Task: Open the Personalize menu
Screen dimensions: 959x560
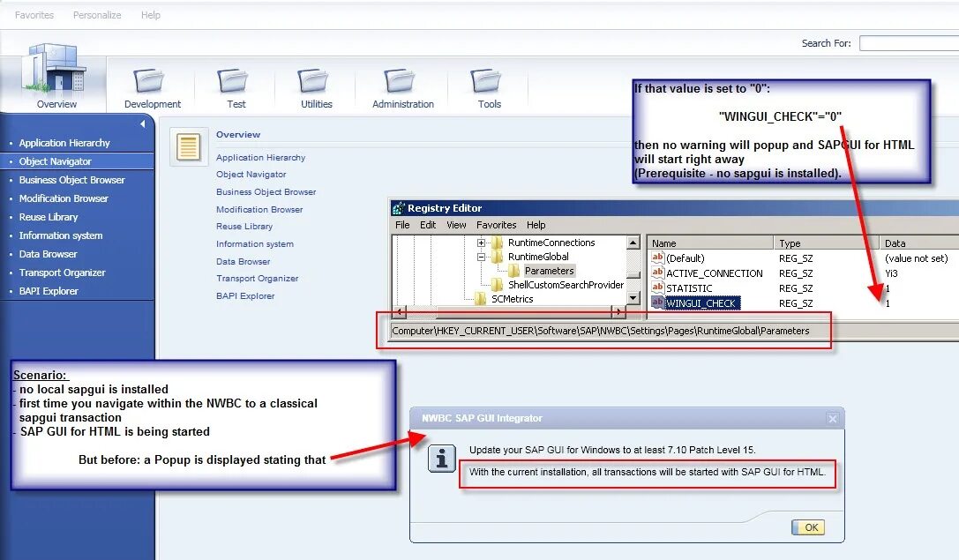Action: (97, 14)
